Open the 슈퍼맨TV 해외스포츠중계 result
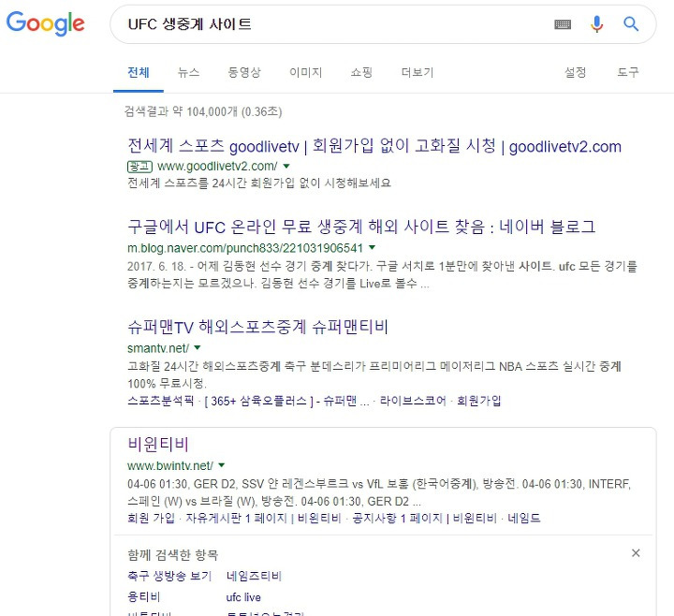This screenshot has height=616, width=674. (258, 327)
